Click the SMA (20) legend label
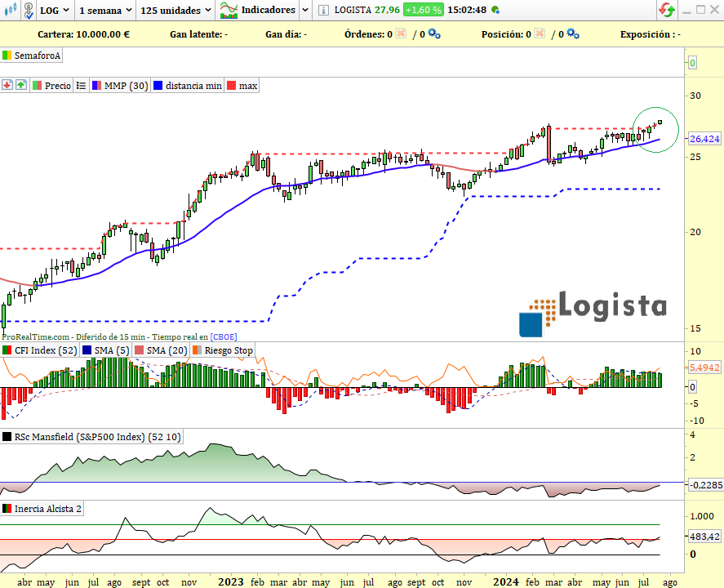Screen dimensions: 724x588 161,350
